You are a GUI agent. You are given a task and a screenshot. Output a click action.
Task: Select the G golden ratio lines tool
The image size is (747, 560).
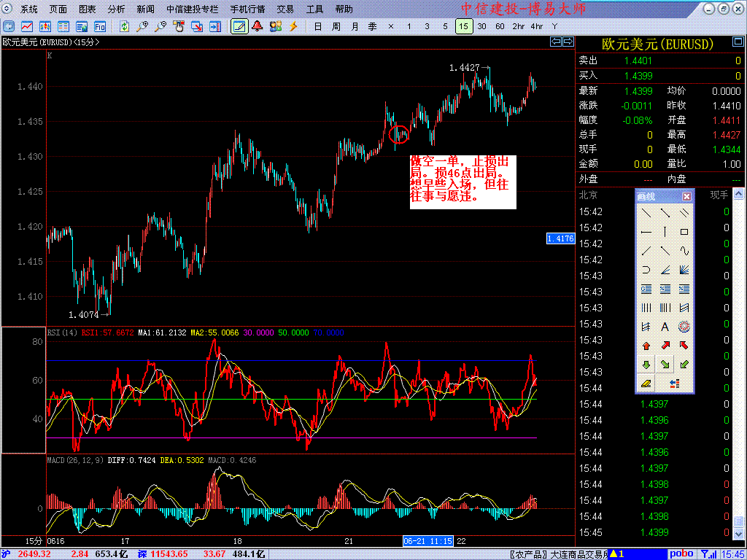click(x=646, y=289)
